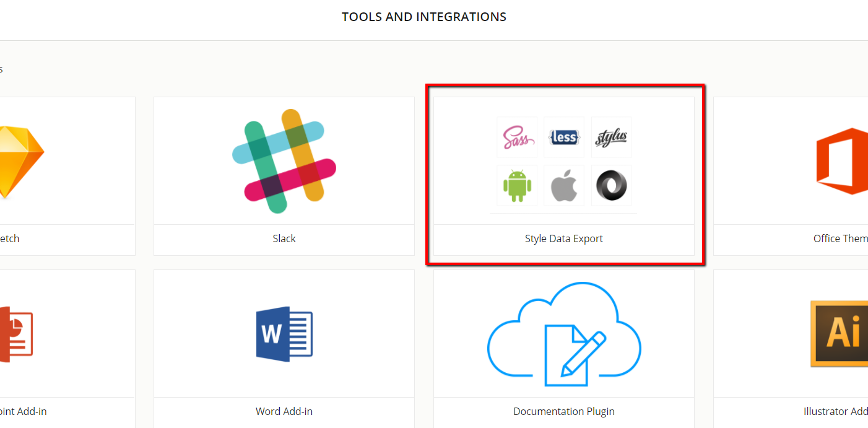868x428 pixels.
Task: Click the green Android robot icon
Action: click(517, 185)
